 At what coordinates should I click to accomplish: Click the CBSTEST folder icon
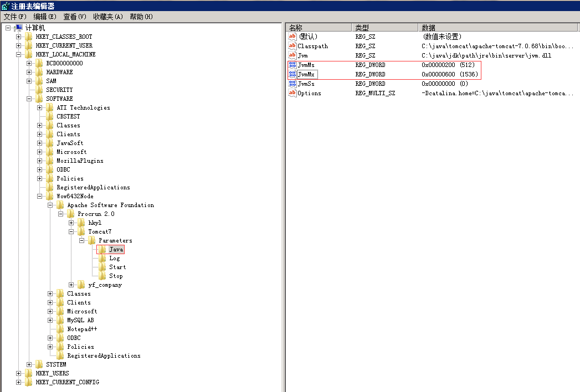49,116
